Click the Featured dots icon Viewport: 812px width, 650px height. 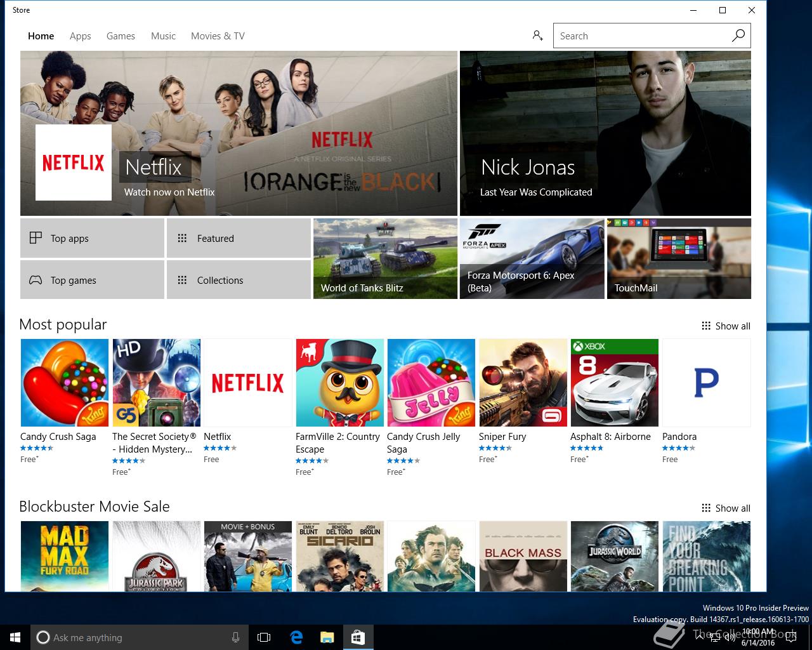coord(182,238)
